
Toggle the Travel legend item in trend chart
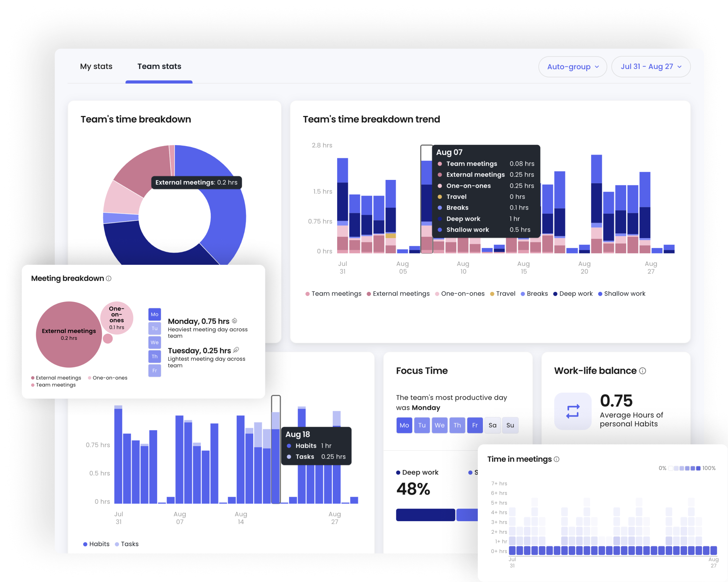coord(503,294)
